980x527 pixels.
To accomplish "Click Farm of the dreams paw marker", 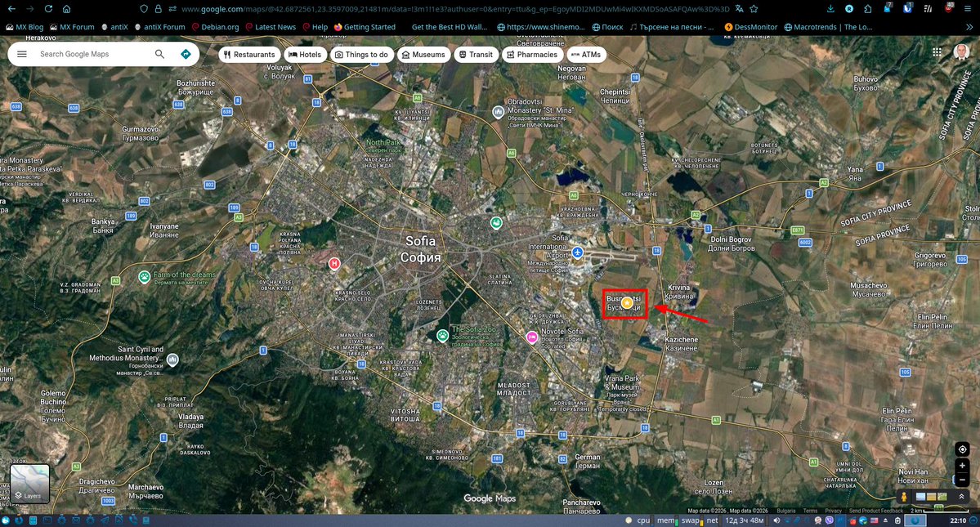I will tap(145, 277).
